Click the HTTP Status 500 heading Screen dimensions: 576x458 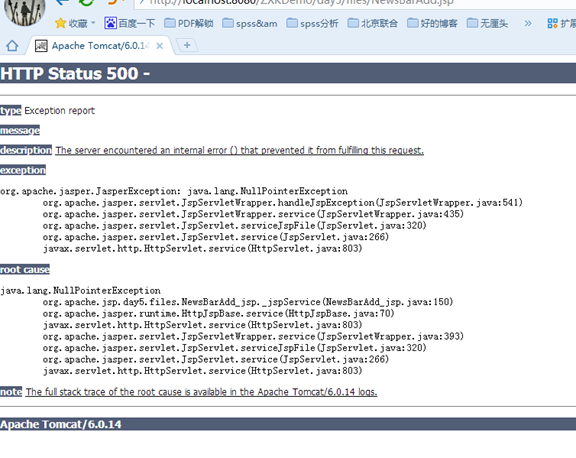point(75,73)
